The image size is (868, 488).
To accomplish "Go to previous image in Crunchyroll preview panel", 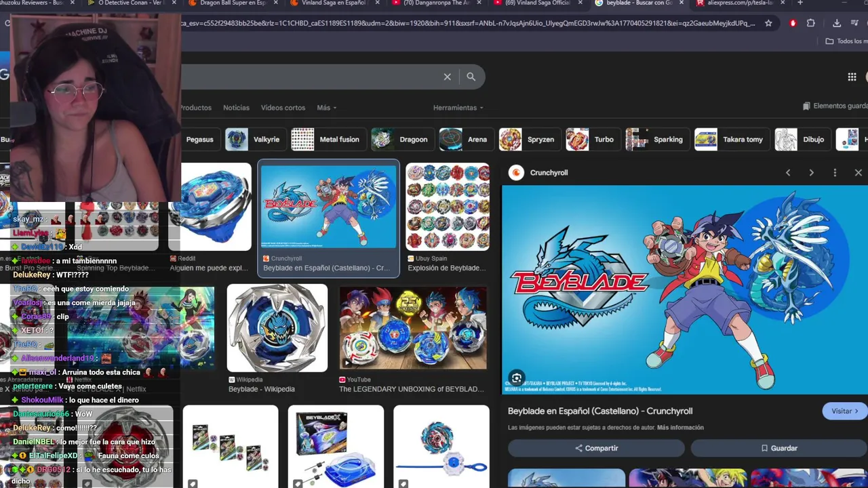I will (x=788, y=173).
